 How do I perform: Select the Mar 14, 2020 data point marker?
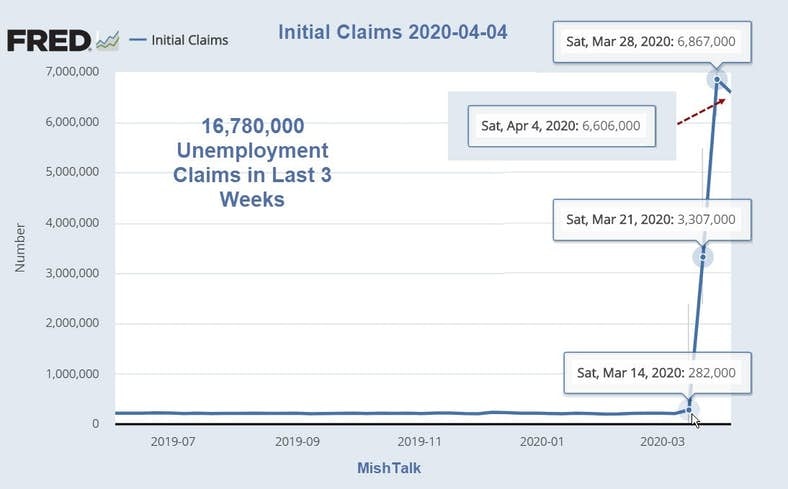688,409
